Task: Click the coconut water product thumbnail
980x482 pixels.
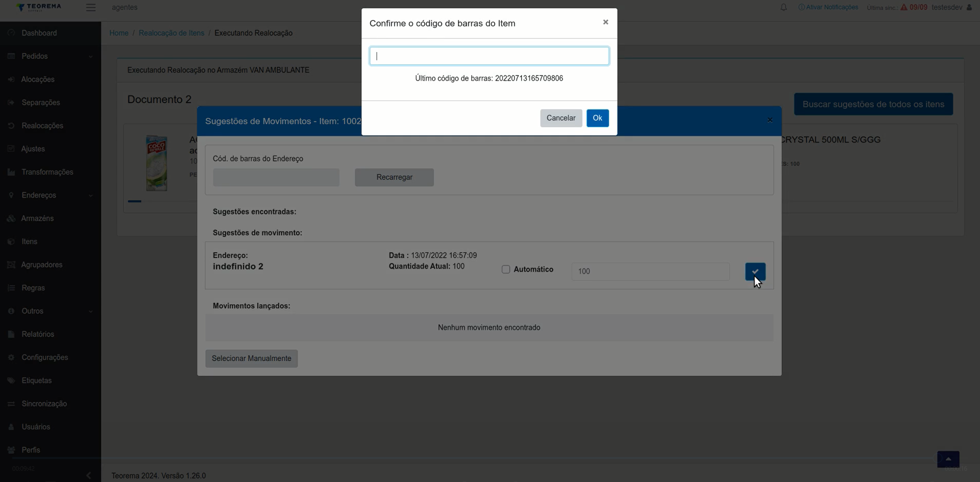Action: tap(157, 163)
